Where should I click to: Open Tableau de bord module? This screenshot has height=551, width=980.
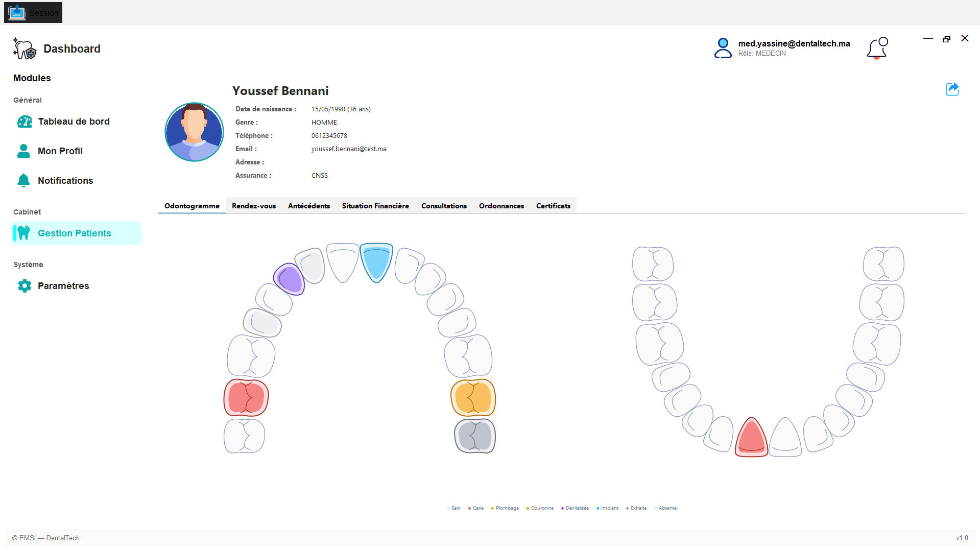pos(77,122)
